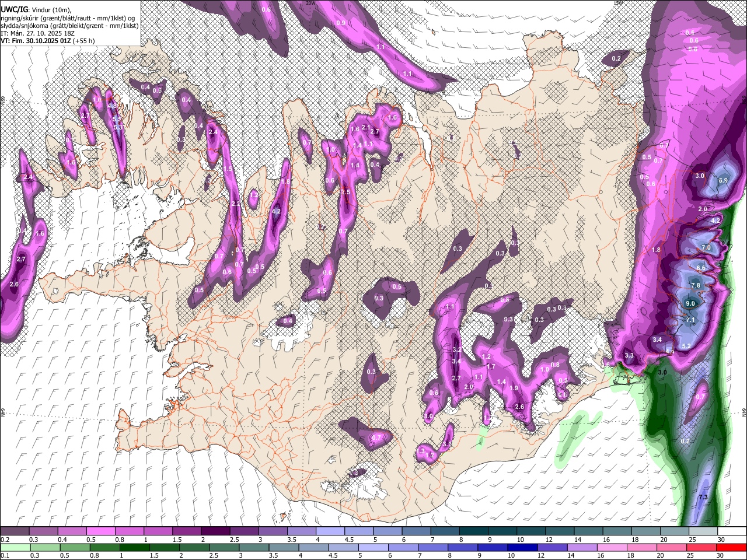Click the 7.3 value in the blue band

703,497
